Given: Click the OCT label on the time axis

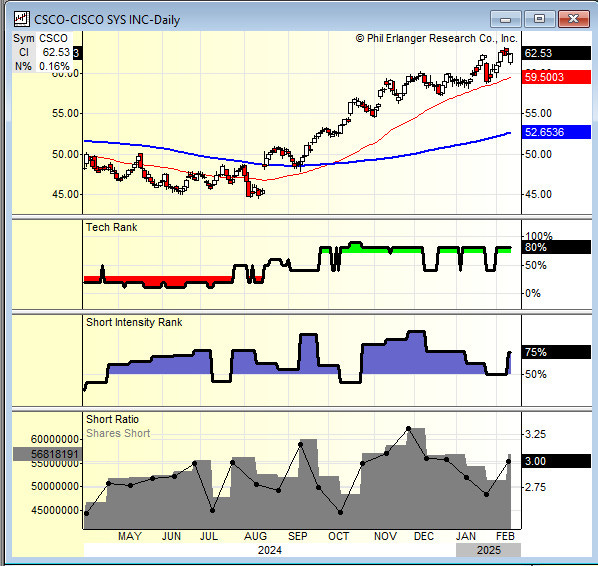Looking at the screenshot, I should [338, 536].
